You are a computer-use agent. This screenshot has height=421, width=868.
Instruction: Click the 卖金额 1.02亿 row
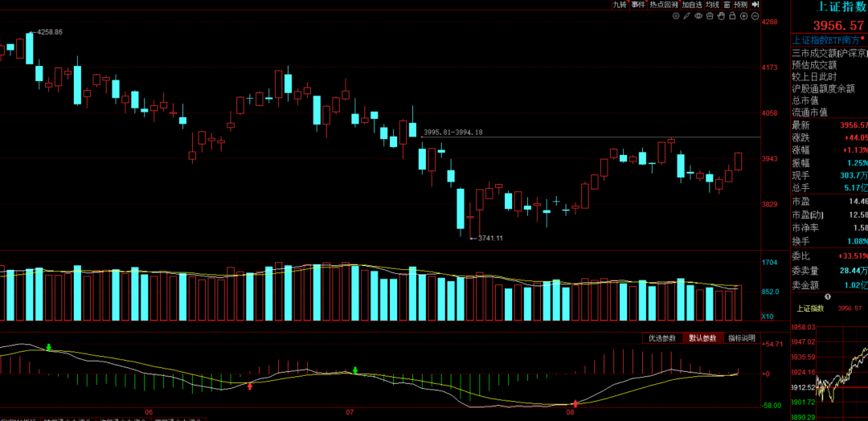(829, 285)
